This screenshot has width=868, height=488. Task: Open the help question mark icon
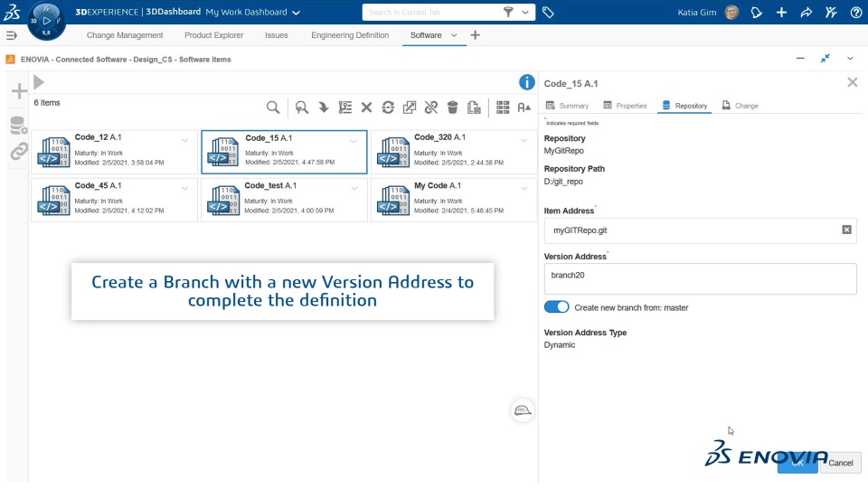[x=856, y=12]
